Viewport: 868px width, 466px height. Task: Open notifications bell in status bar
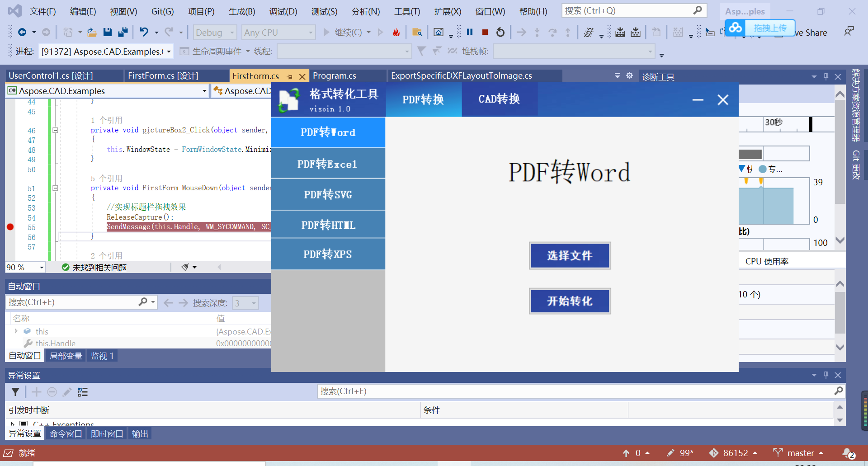[x=848, y=453]
